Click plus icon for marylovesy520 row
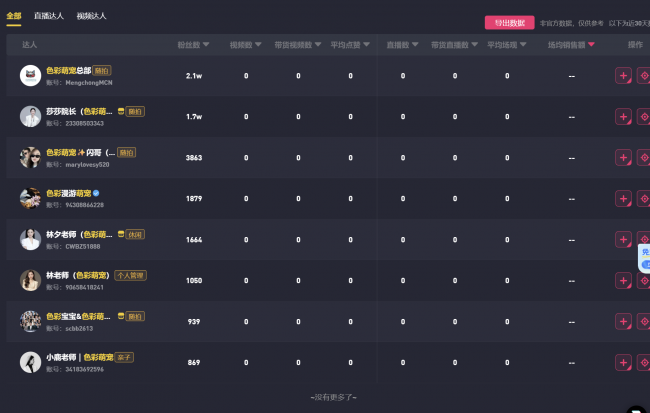The height and width of the screenshot is (413, 650). pos(623,158)
